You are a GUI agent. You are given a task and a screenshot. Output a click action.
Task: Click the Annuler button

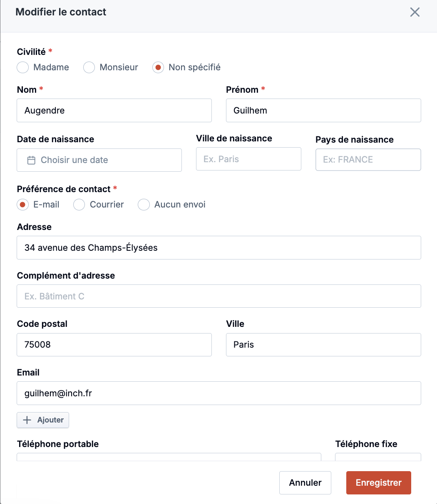coord(305,483)
